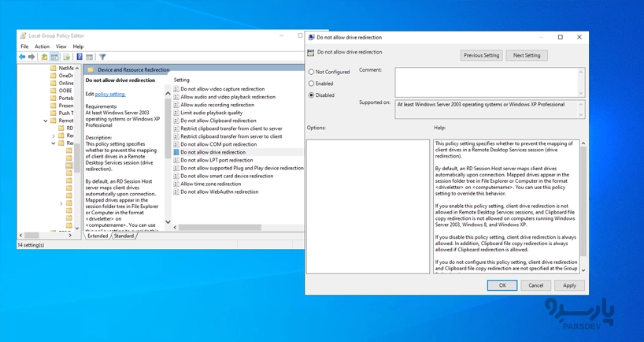Image resolution: width=644 pixels, height=342 pixels.
Task: Click the settings list horizontal scrollbar thumb
Action: [x=220, y=227]
